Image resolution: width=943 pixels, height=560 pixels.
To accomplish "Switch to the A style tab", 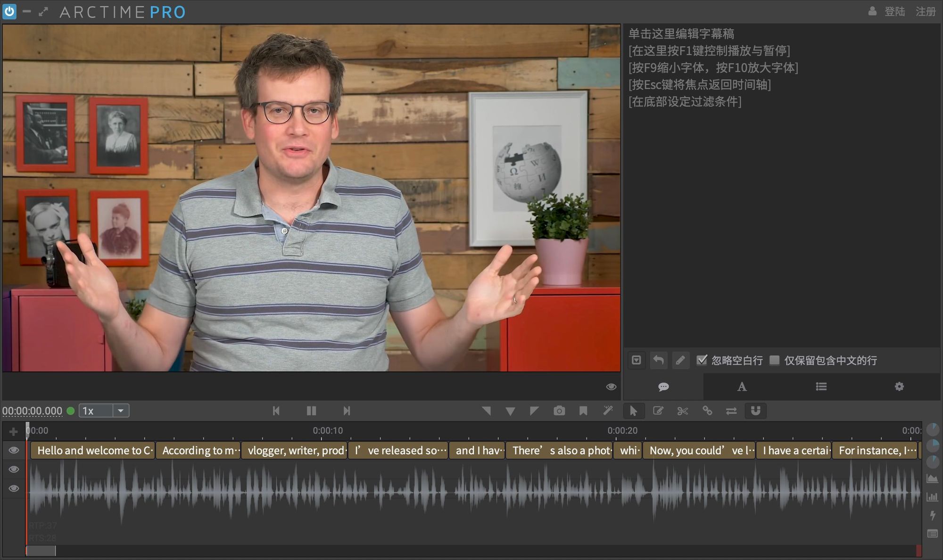I will 742,387.
